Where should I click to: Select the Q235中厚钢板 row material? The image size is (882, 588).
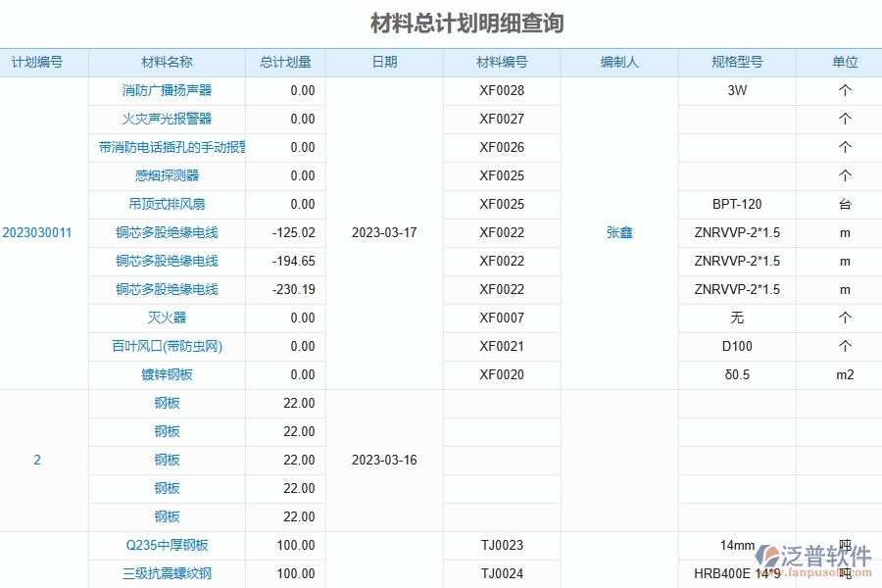pyautogui.click(x=164, y=545)
